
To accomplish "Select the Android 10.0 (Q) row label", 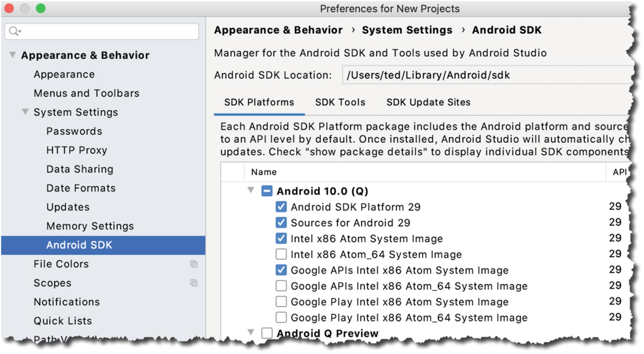I will 323,191.
